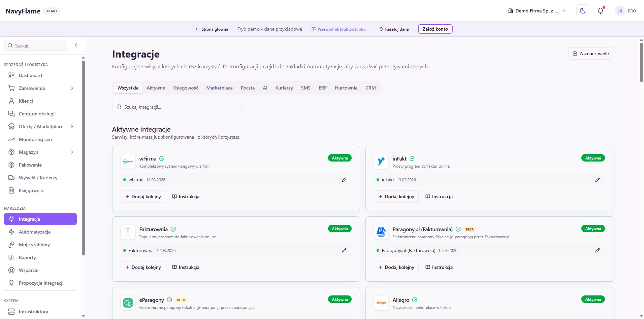Click the JK user avatar
Viewport: 644px width, 319px height.
620,11
